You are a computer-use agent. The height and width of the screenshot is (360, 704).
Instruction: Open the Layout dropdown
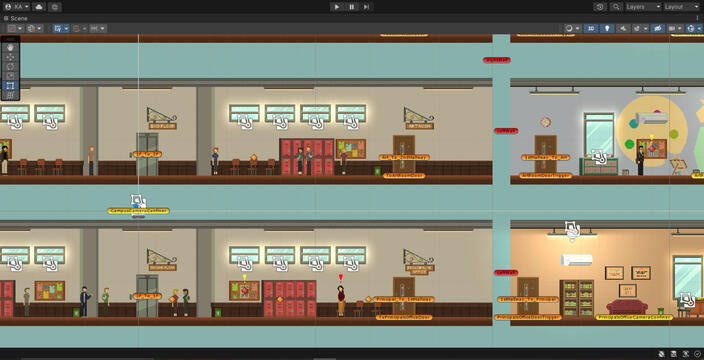pos(681,7)
